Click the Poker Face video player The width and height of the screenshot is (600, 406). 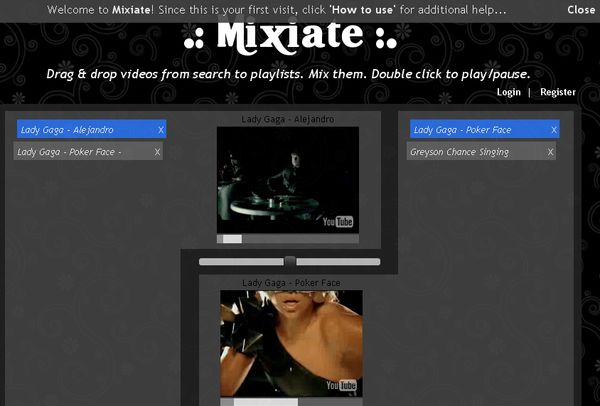click(x=291, y=343)
